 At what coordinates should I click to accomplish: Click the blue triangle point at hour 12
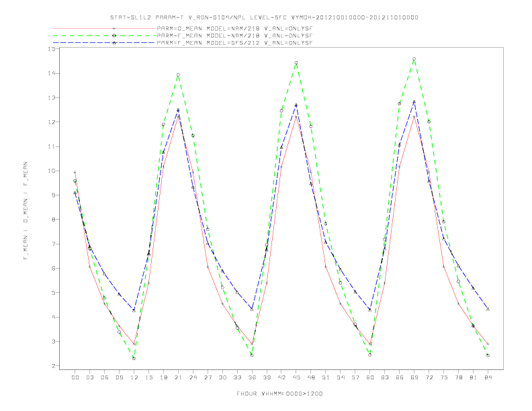coord(134,310)
